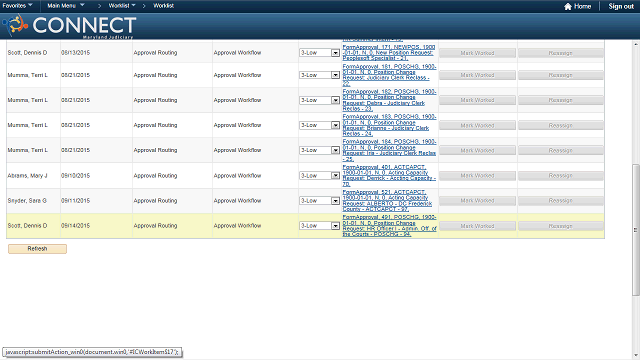This screenshot has height=360, width=640.
Task: Click the last Worklist breadcrumb item
Action: [x=163, y=6]
